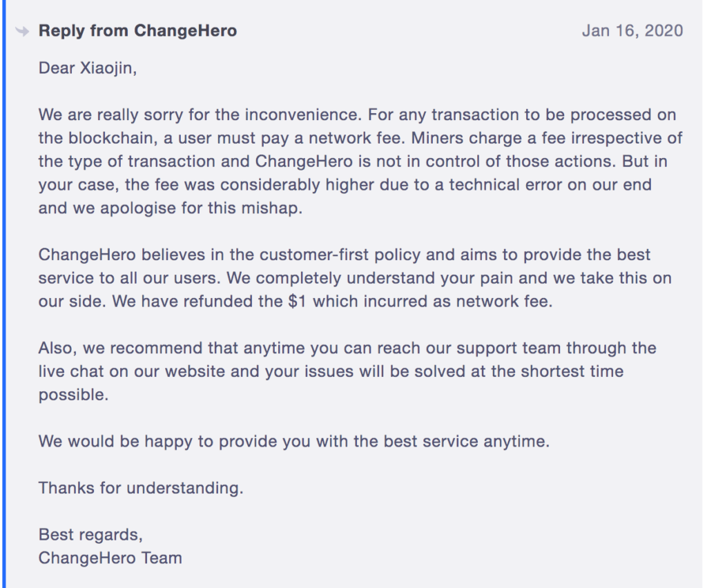This screenshot has width=707, height=588.
Task: Click the reply arrow icon beside the header
Action: click(22, 31)
